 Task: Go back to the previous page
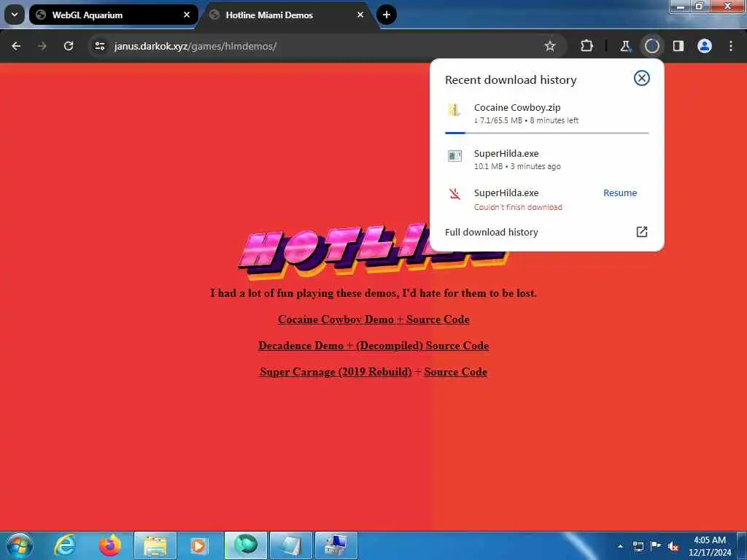click(x=16, y=46)
